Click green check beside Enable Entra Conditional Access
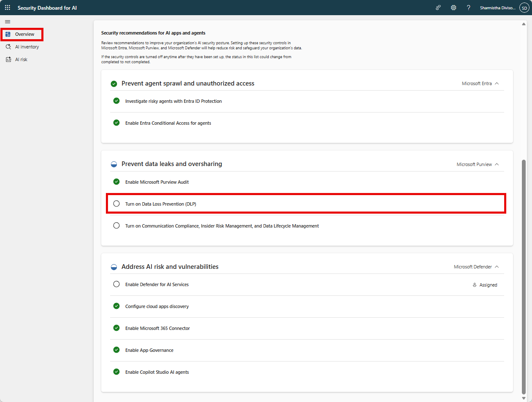This screenshot has height=402, width=532. [116, 123]
